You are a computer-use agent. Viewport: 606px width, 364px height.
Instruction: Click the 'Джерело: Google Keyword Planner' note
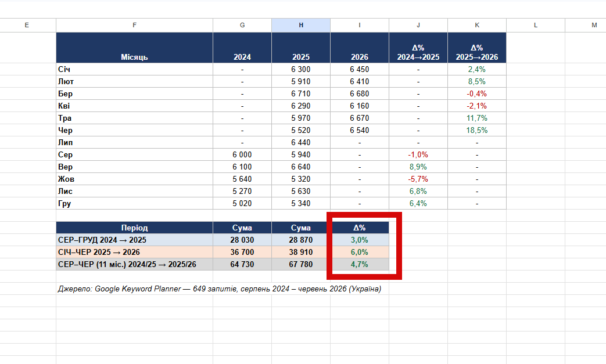coord(220,289)
